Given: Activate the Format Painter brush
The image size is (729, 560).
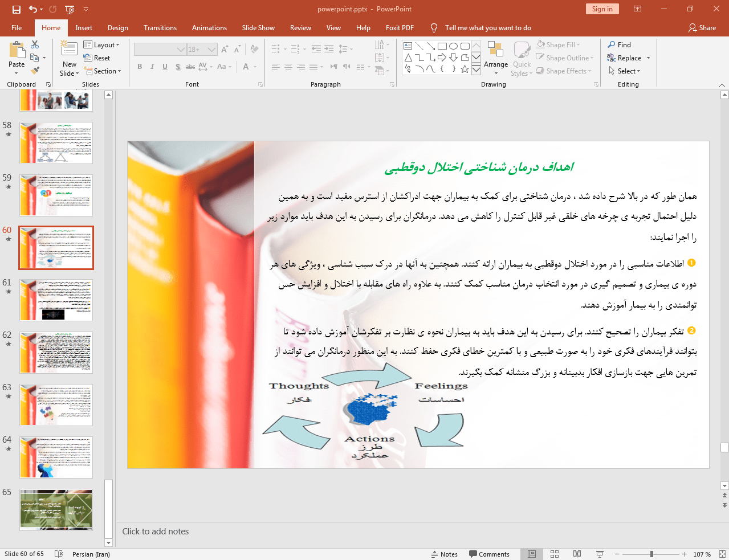Looking at the screenshot, I should [x=35, y=71].
